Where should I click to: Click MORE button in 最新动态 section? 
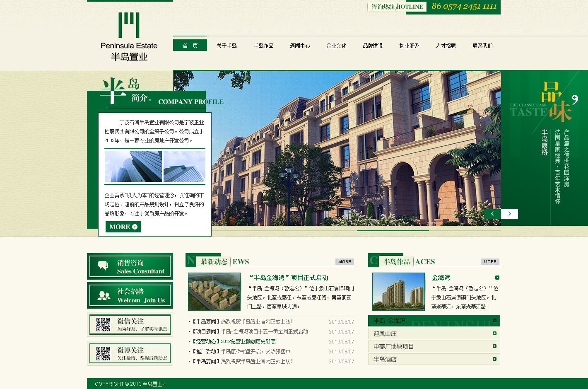345,261
